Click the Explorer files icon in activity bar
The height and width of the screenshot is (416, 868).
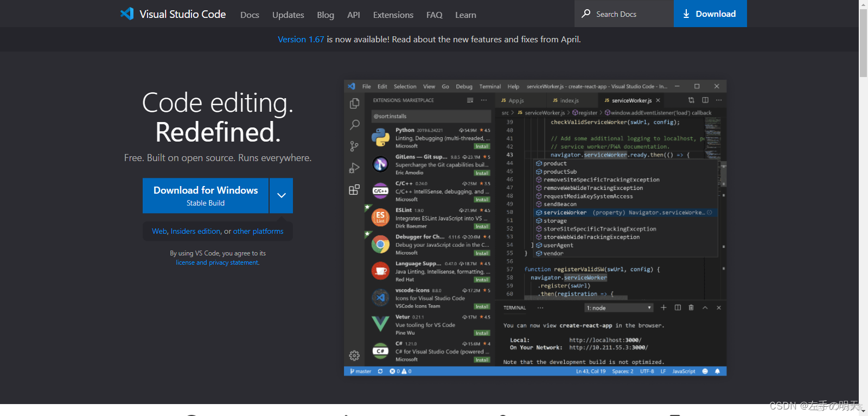click(354, 103)
